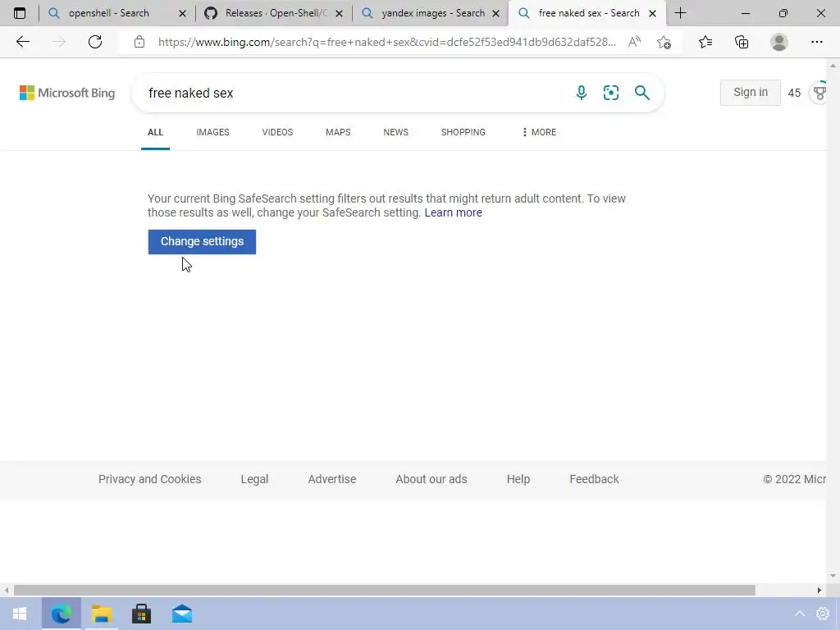This screenshot has height=630, width=840.
Task: Click the vertical scrollbar down arrow
Action: tap(833, 577)
